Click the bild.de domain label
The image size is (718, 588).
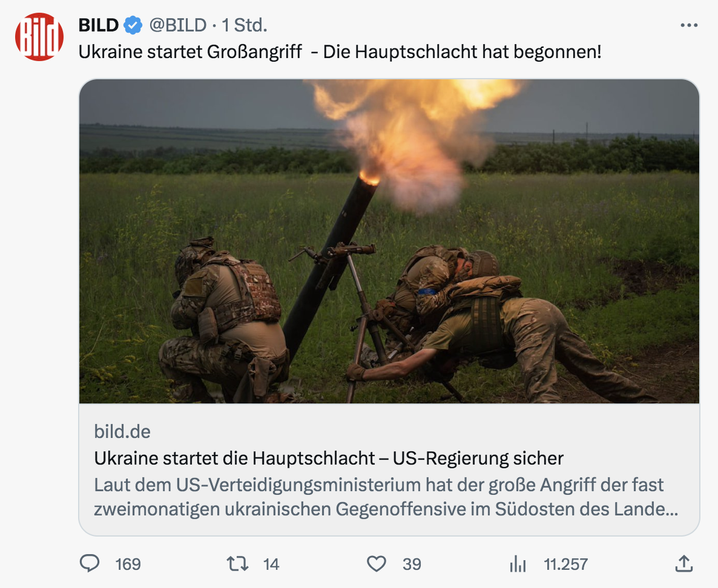[122, 431]
